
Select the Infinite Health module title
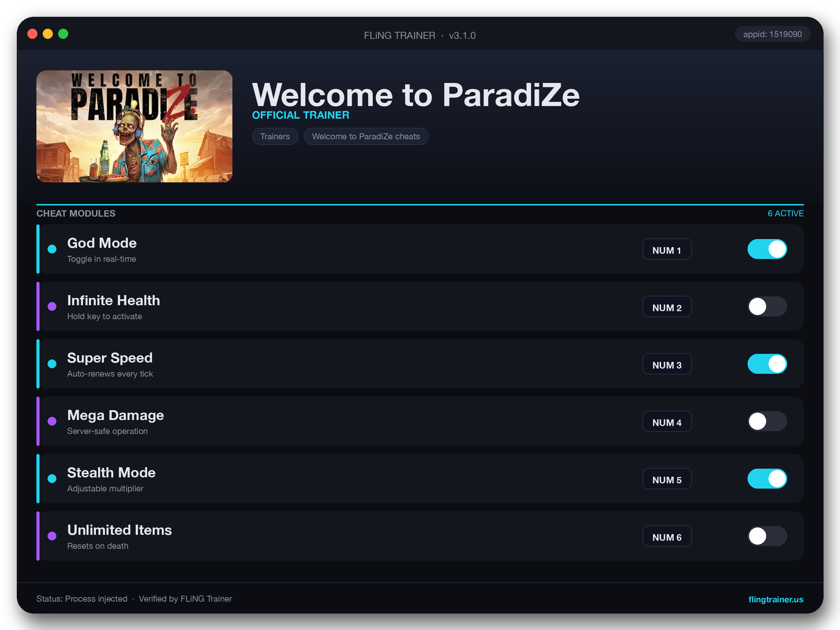(x=113, y=300)
